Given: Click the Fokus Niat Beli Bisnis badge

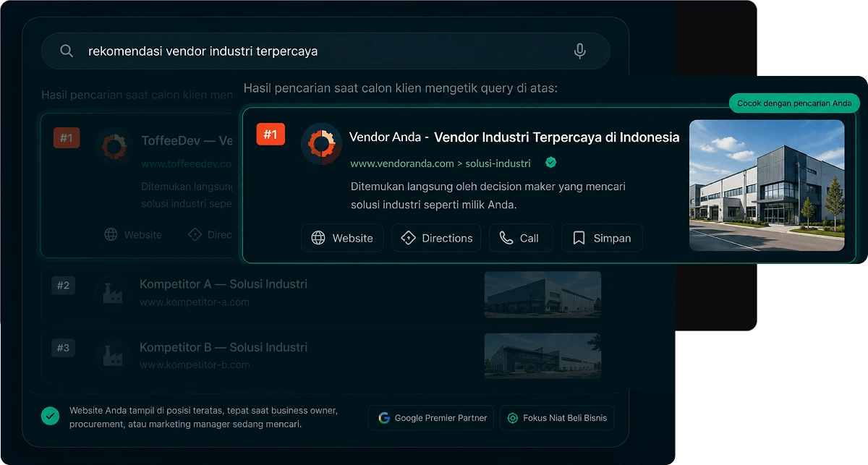Looking at the screenshot, I should (557, 418).
